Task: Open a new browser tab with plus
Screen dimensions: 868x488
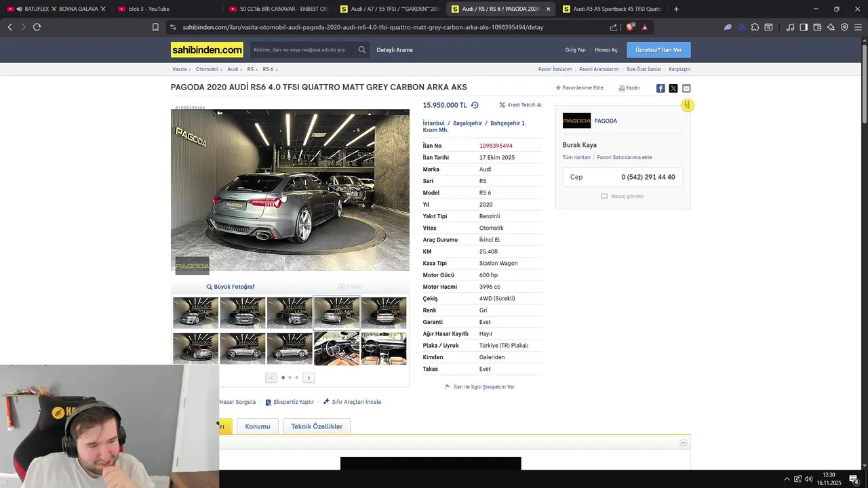Action: pyautogui.click(x=676, y=9)
